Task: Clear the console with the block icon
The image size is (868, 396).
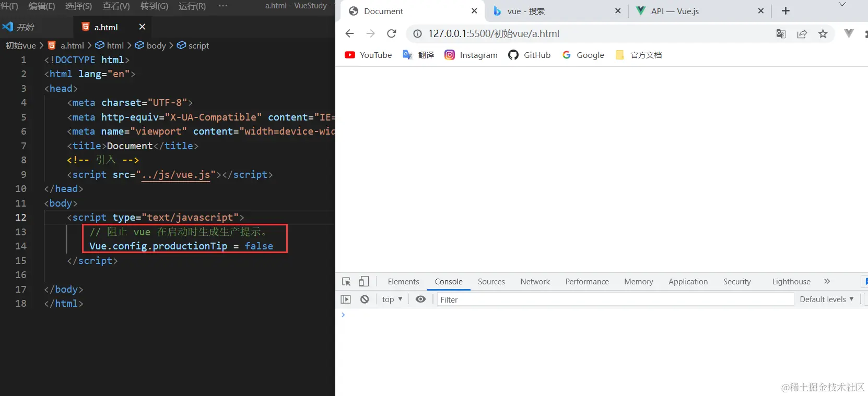Action: click(365, 299)
